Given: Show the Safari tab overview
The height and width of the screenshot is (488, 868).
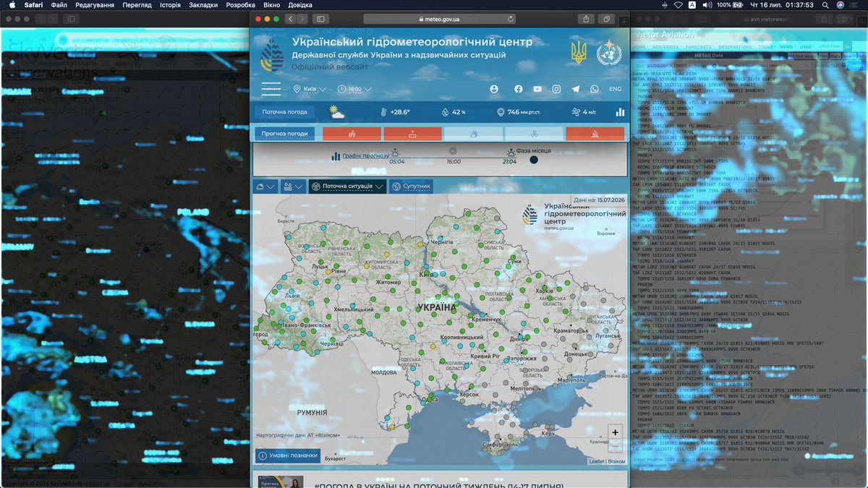Looking at the screenshot, I should [x=606, y=19].
